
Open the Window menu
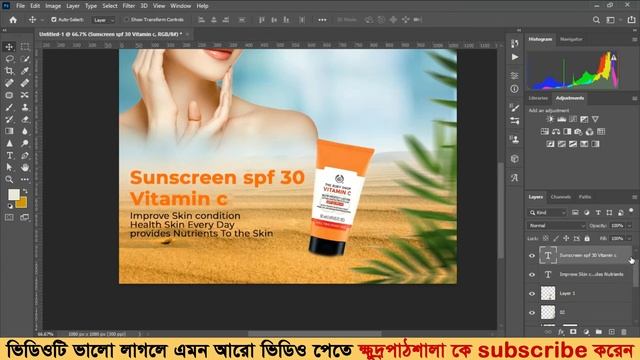pyautogui.click(x=180, y=6)
